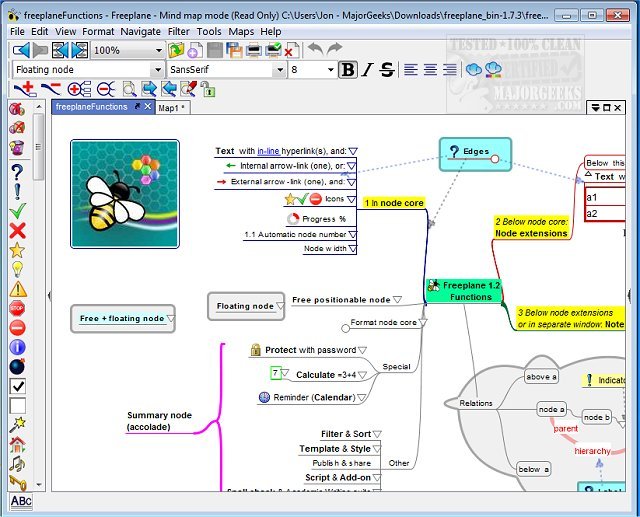Screen dimensions: 640x517
Task: Click the Redo arrow
Action: pyautogui.click(x=334, y=49)
